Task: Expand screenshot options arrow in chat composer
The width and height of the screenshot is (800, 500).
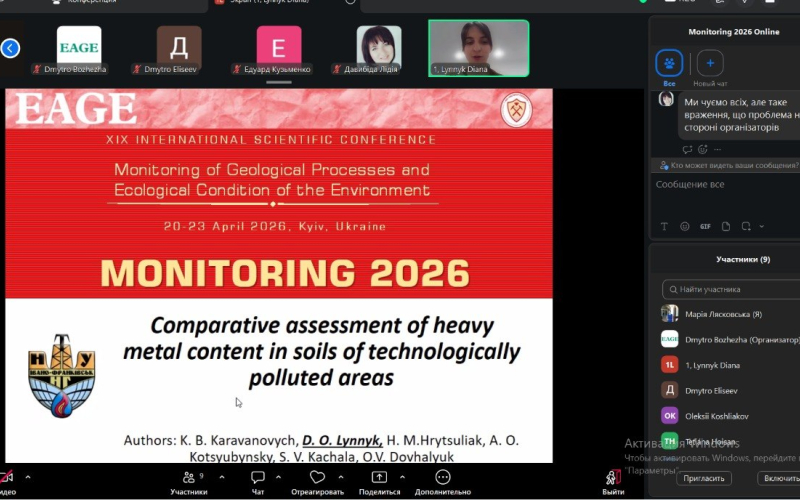Action: [x=762, y=227]
